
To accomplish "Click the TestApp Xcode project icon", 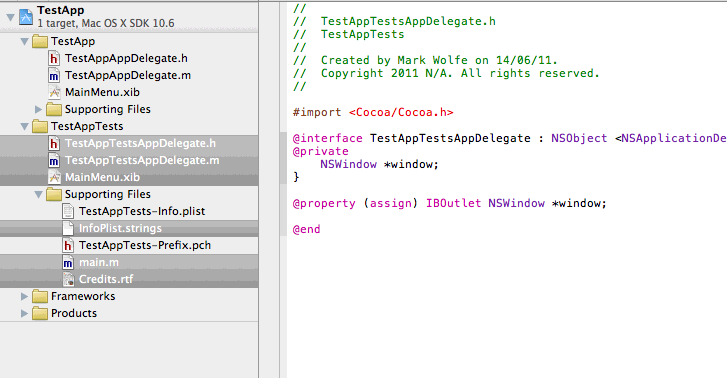I will click(x=26, y=17).
